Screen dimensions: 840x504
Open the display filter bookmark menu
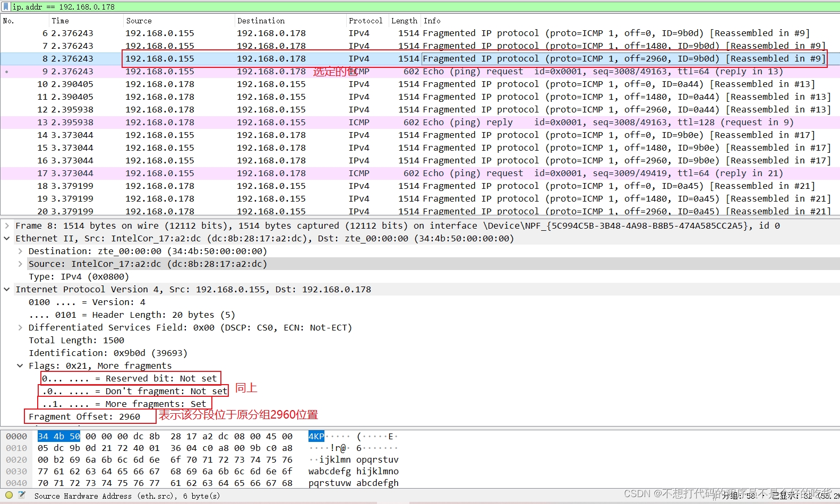click(x=6, y=7)
